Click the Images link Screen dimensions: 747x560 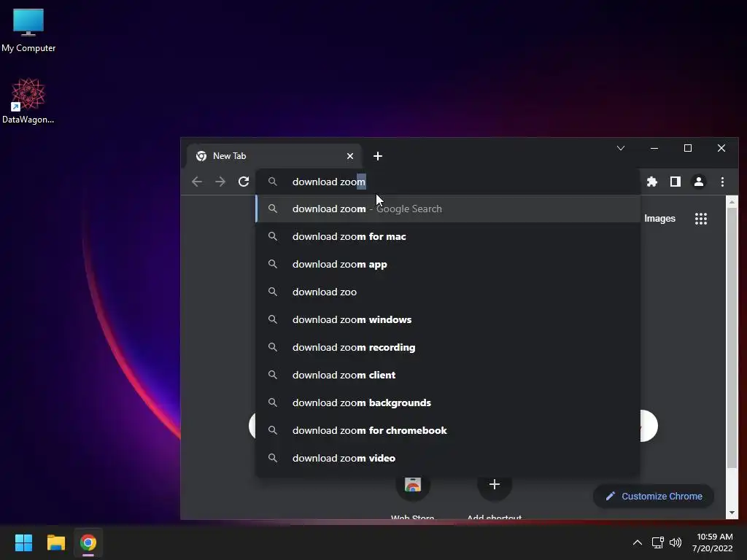[x=659, y=219]
